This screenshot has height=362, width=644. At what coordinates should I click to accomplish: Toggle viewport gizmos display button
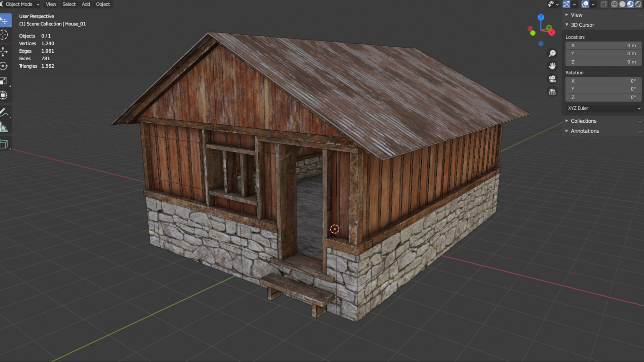click(566, 4)
